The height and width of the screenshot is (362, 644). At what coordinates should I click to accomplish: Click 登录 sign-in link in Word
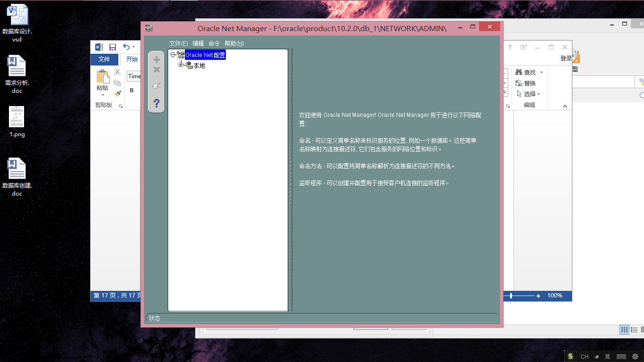pos(566,58)
